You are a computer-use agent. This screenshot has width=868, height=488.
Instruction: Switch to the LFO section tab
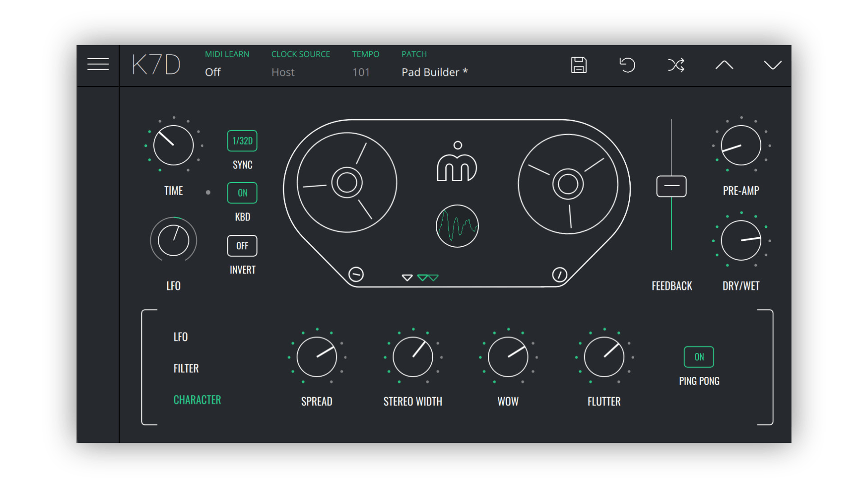point(180,337)
